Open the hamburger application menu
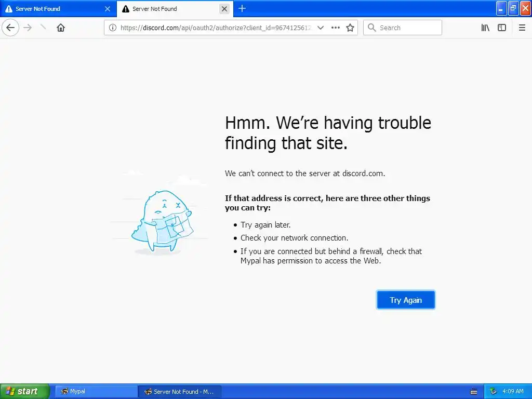This screenshot has height=399, width=532. (522, 28)
